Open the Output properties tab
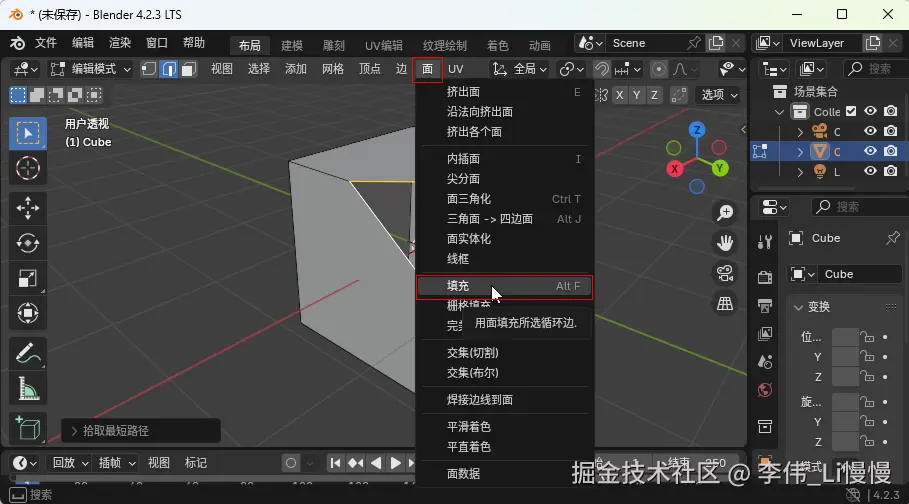The height and width of the screenshot is (504, 909). (x=765, y=305)
